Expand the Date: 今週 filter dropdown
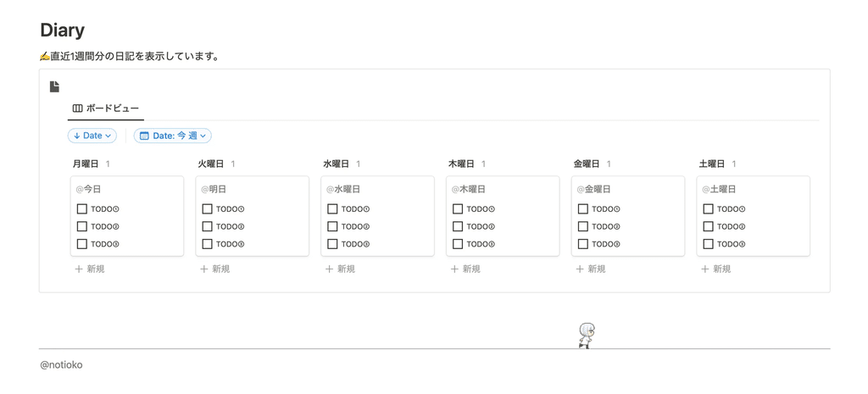The height and width of the screenshot is (394, 868). 173,136
